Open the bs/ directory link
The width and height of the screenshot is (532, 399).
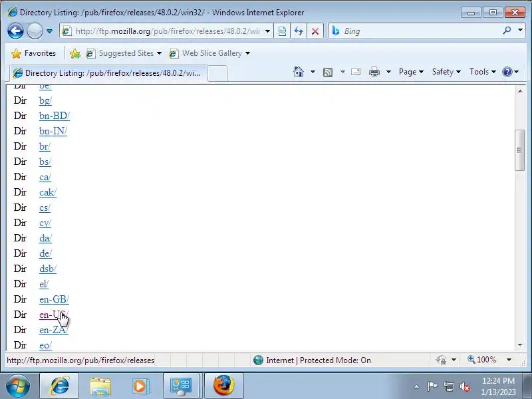click(45, 162)
